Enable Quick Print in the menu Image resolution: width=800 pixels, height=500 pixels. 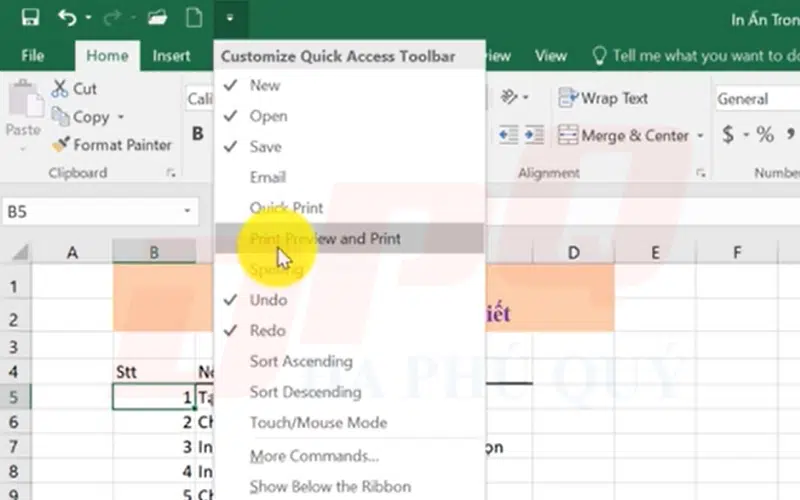pos(349,208)
